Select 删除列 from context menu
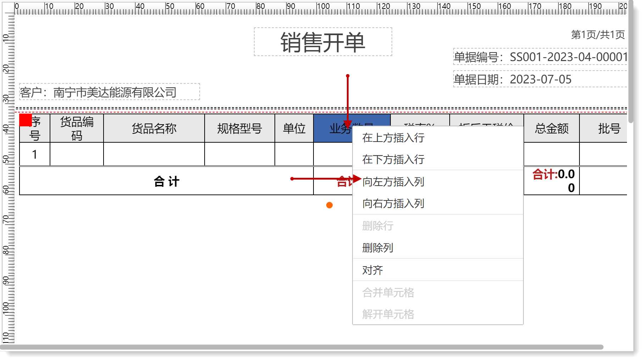Screen dimensions: 644x362 tap(377, 248)
